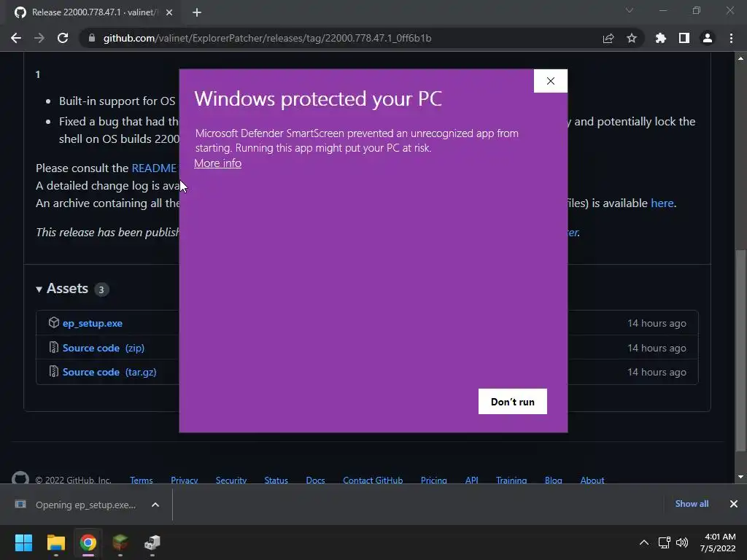Image resolution: width=747 pixels, height=560 pixels.
Task: Click Show all downloads
Action: (692, 504)
